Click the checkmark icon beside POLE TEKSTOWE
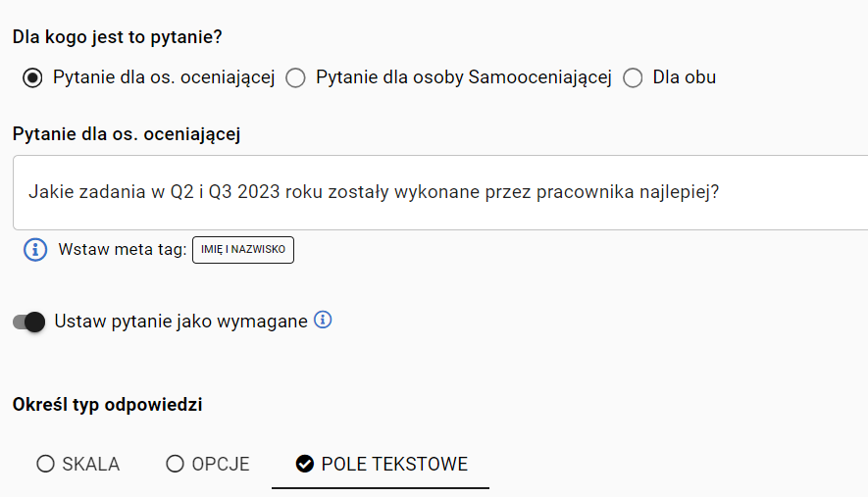Viewport: 868px width, 497px height. tap(304, 464)
